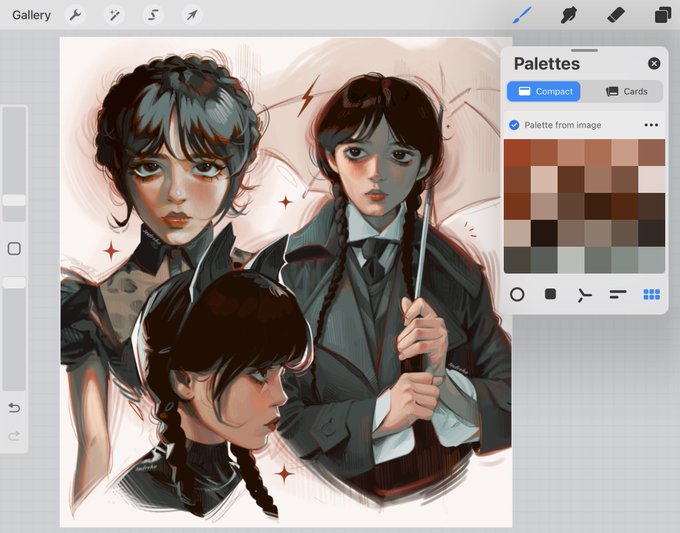The width and height of the screenshot is (680, 533).
Task: Click the 'Palette from image' title
Action: coord(562,125)
